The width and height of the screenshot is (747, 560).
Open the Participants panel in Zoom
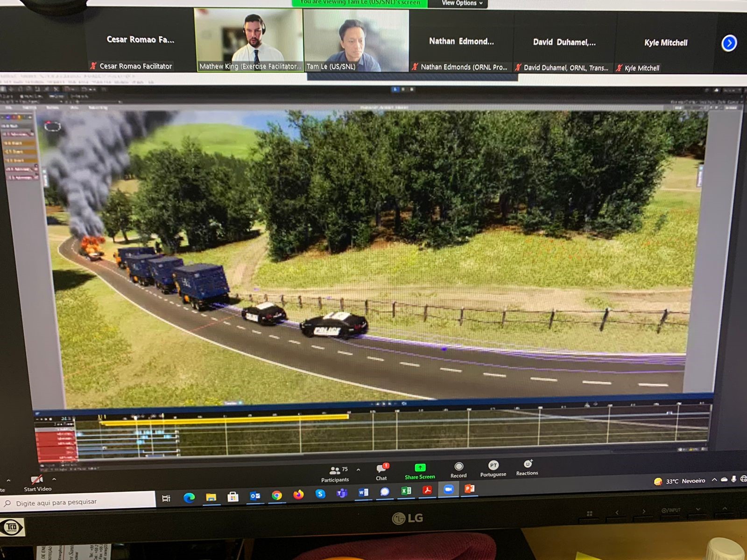pos(335,473)
